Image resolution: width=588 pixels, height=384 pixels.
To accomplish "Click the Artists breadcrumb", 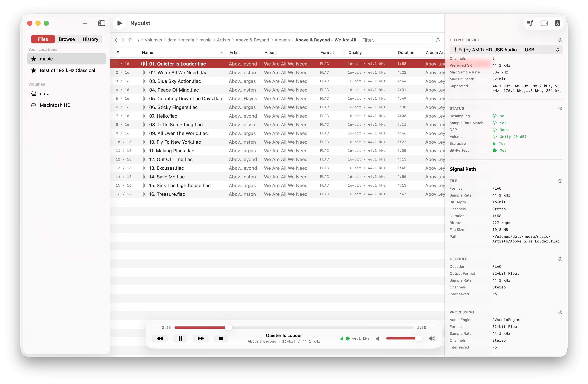I will 223,40.
